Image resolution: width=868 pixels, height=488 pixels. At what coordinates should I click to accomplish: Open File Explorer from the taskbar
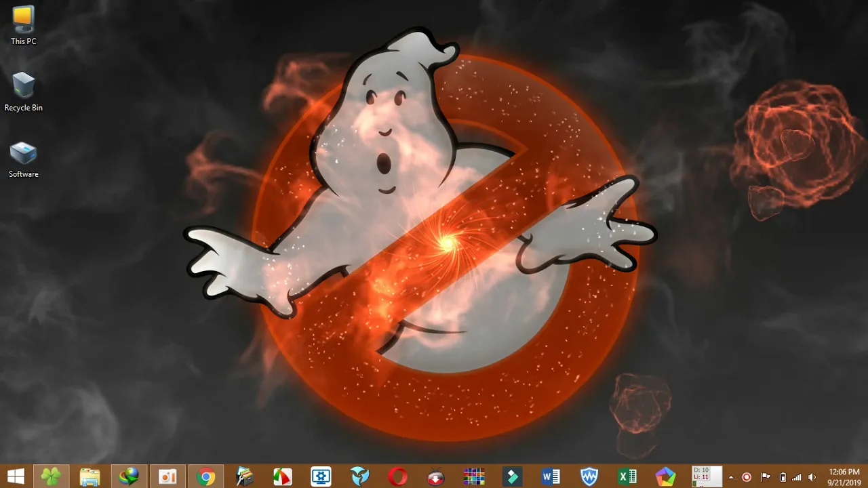[90, 476]
